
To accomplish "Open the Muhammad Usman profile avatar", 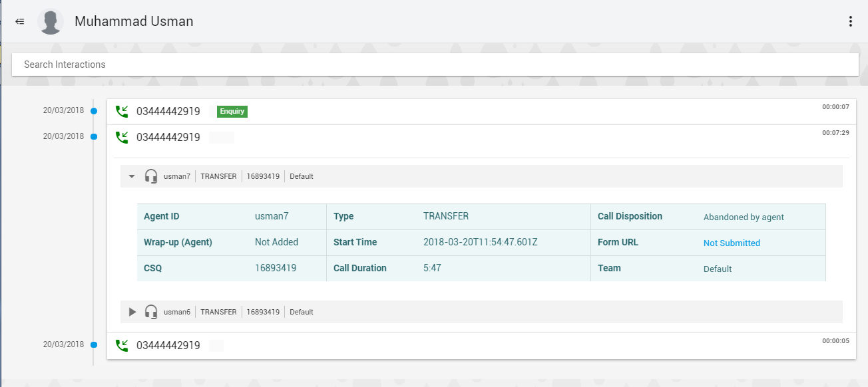I will tap(51, 21).
